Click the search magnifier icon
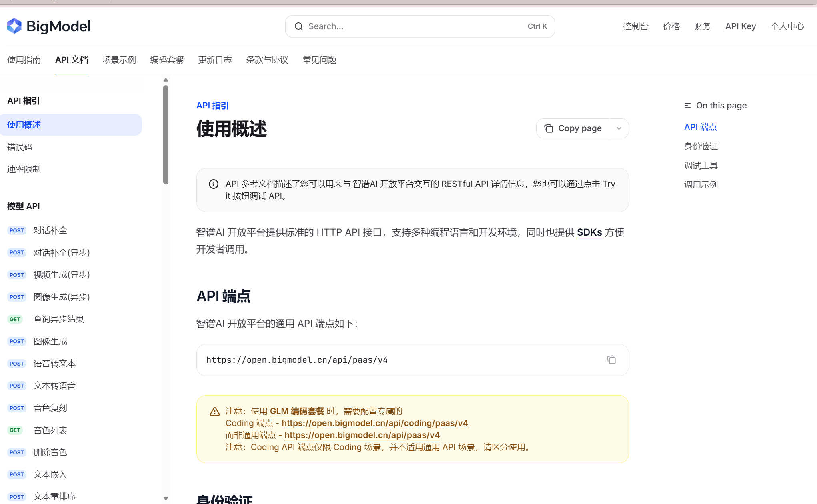Image resolution: width=817 pixels, height=504 pixels. pyautogui.click(x=298, y=26)
